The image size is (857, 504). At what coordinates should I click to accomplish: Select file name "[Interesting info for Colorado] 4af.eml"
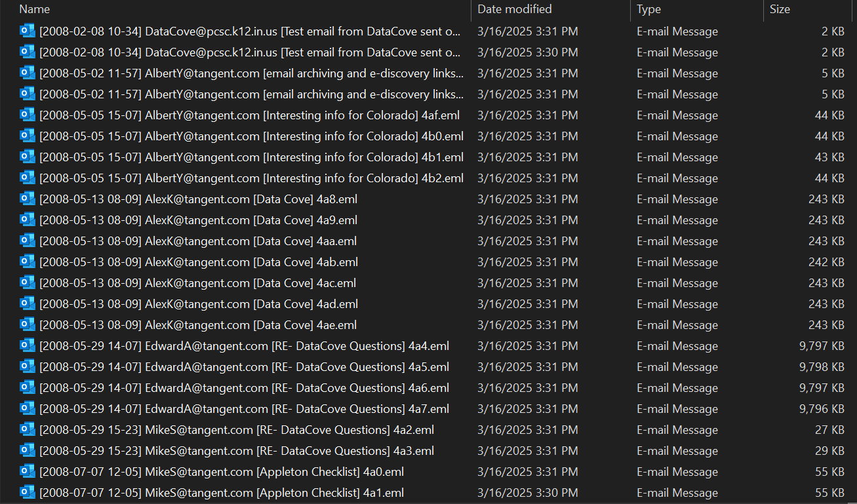249,115
